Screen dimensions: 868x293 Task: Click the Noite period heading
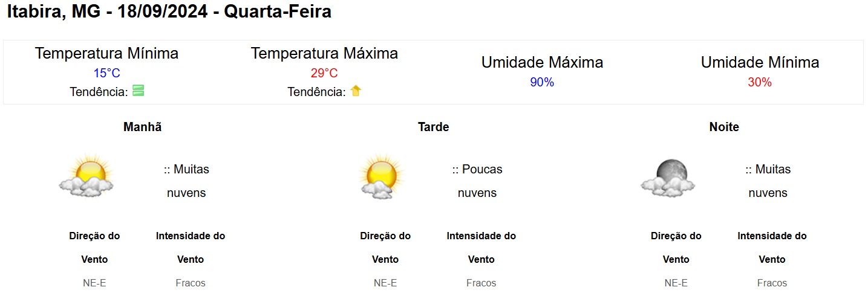[x=724, y=127]
